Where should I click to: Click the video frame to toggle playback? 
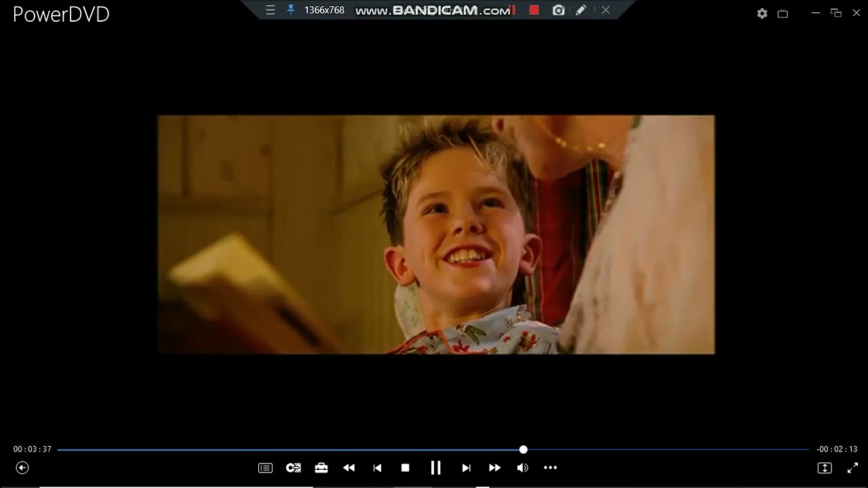coord(436,235)
